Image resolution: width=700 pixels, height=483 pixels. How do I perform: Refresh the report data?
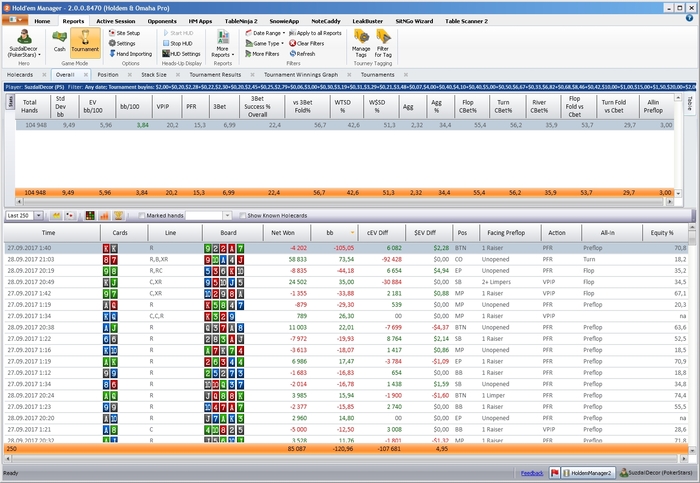pyautogui.click(x=302, y=54)
